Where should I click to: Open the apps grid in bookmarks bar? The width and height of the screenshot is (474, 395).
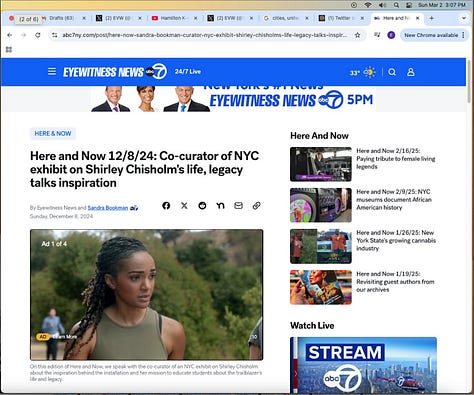9,50
